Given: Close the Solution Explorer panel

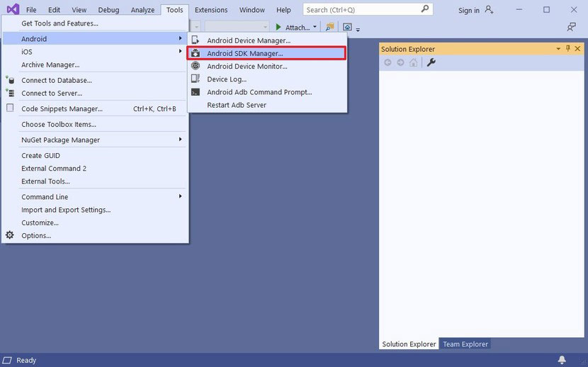Looking at the screenshot, I should (x=578, y=49).
